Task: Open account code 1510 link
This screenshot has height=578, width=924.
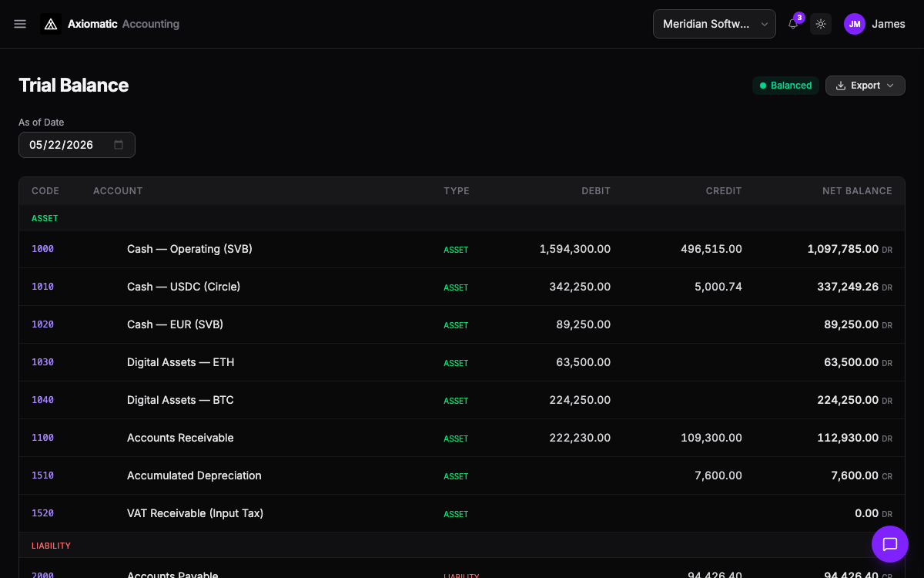Action: click(42, 476)
